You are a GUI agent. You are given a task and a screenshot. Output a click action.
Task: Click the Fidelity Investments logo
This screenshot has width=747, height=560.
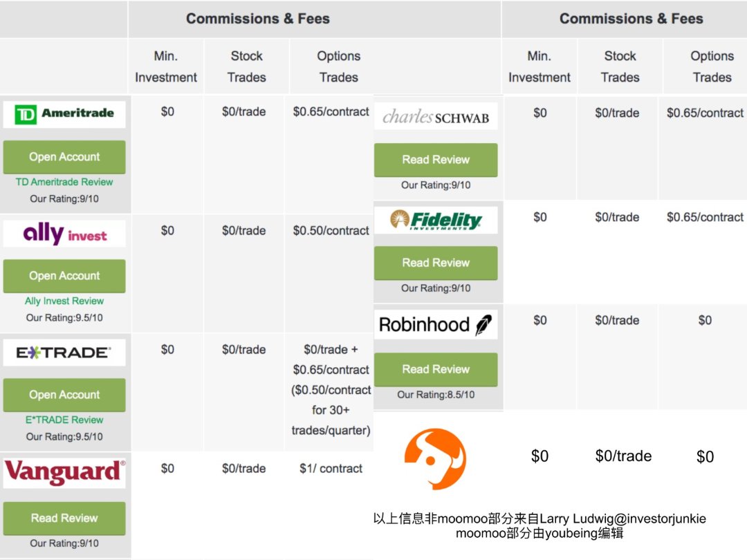point(436,220)
